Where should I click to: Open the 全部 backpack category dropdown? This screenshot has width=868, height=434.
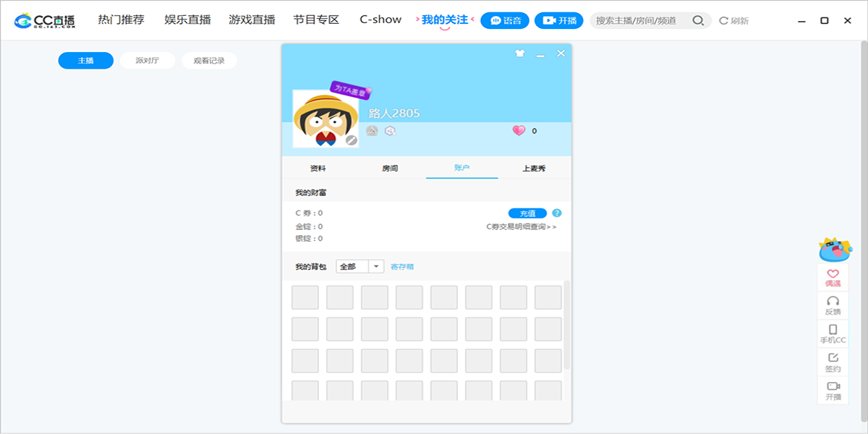[x=359, y=266]
